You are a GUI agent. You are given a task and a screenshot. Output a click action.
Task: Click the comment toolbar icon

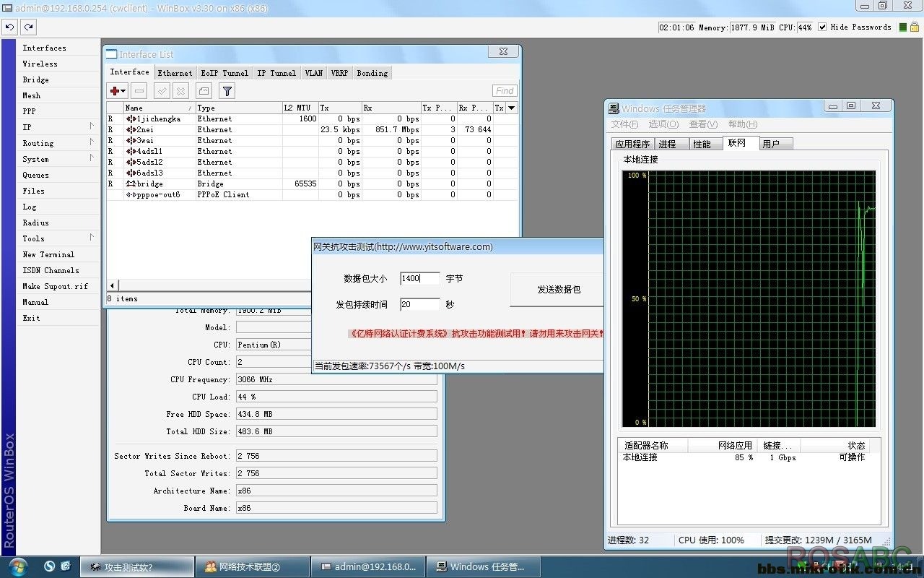(204, 91)
